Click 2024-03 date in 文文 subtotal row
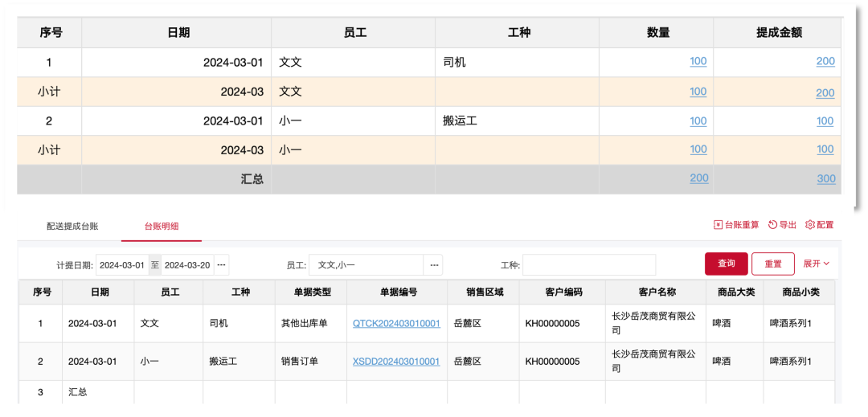 tap(242, 92)
